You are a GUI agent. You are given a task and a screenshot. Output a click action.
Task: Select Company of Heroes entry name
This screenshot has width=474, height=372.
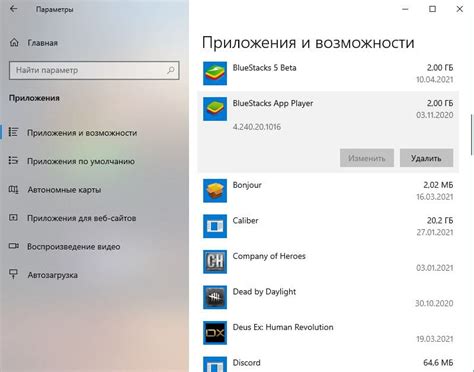[x=269, y=256]
